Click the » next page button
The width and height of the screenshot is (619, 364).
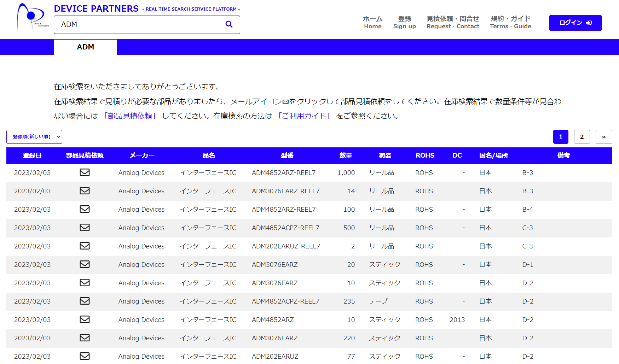604,137
